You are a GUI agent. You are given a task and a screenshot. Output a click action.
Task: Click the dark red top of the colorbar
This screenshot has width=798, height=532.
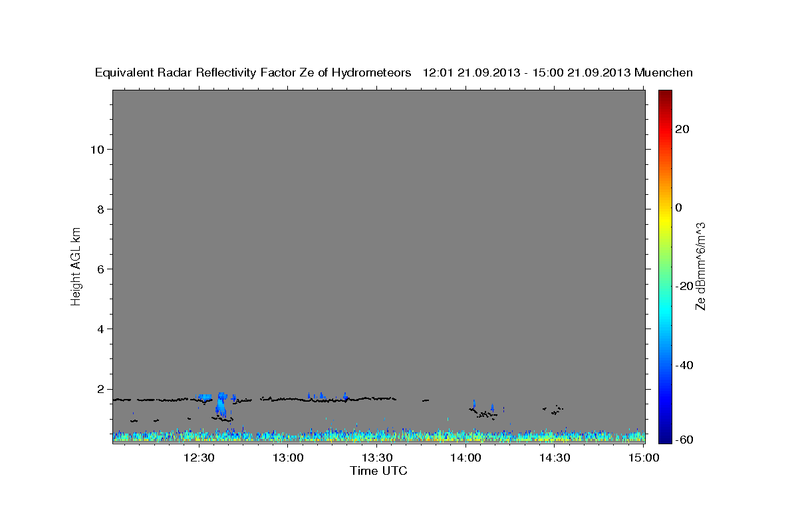coord(665,94)
